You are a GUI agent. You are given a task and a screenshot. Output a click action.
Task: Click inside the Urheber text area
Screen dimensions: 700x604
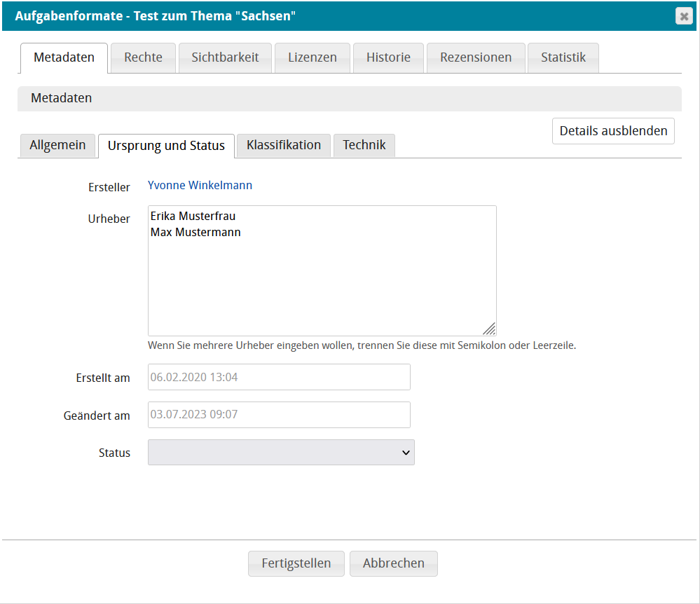[322, 280]
